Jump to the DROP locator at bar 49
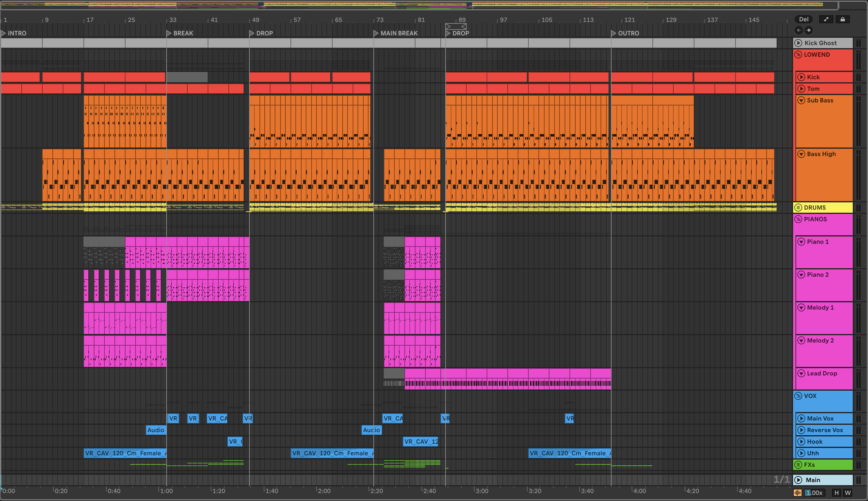Viewport: 868px width, 501px height. tap(261, 34)
